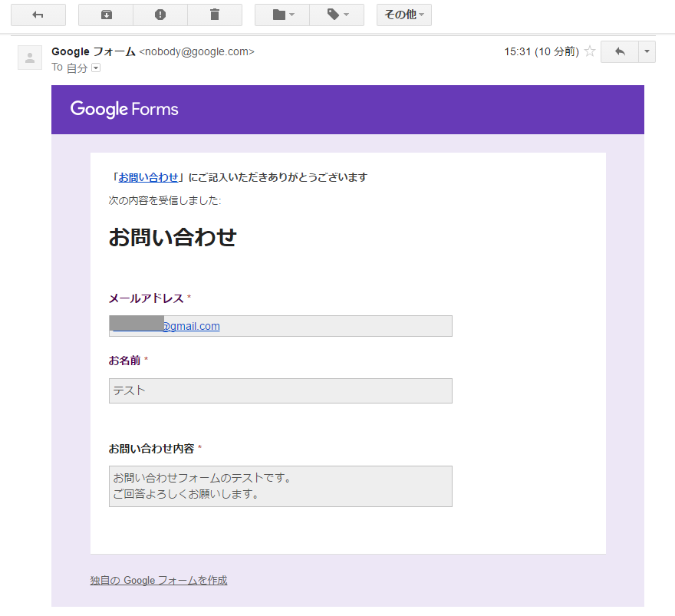675x616 pixels.
Task: Open the お問い合わせ form link
Action: click(148, 177)
